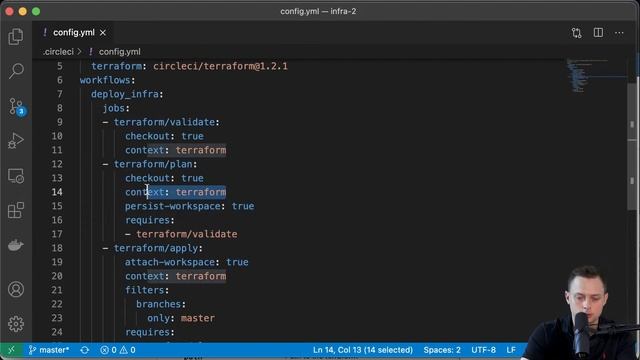
Task: Click 'terraform/apply:' on line 18
Action: click(158, 248)
